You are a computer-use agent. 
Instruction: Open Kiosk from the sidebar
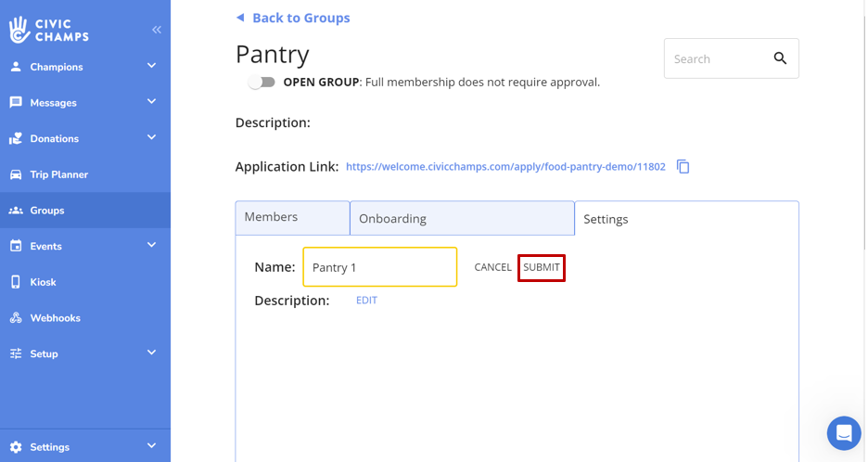[43, 282]
